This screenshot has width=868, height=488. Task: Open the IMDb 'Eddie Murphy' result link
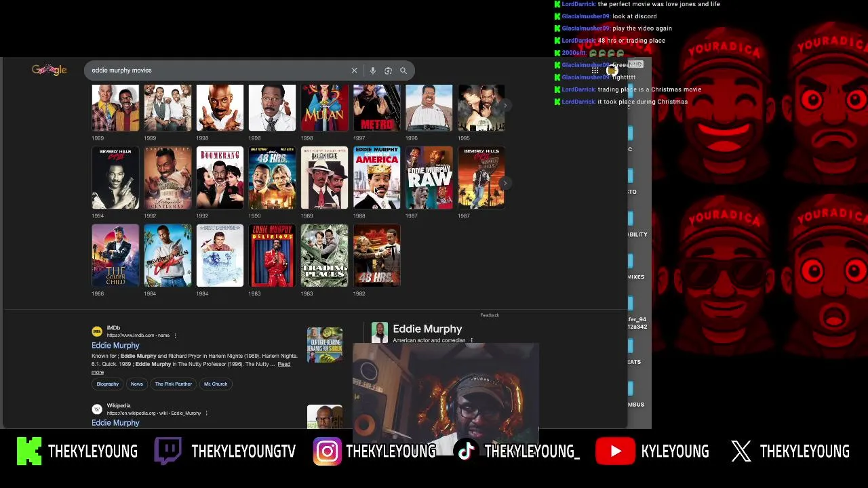click(115, 346)
